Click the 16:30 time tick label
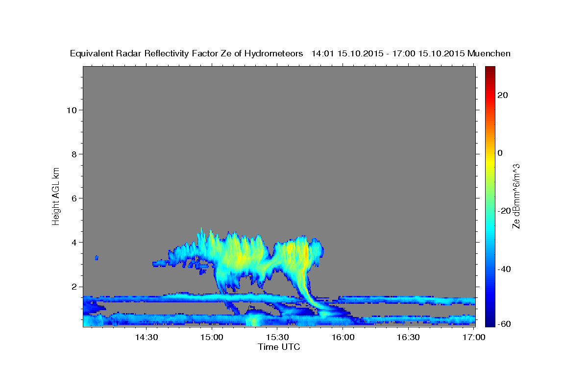The image size is (588, 392). (408, 337)
